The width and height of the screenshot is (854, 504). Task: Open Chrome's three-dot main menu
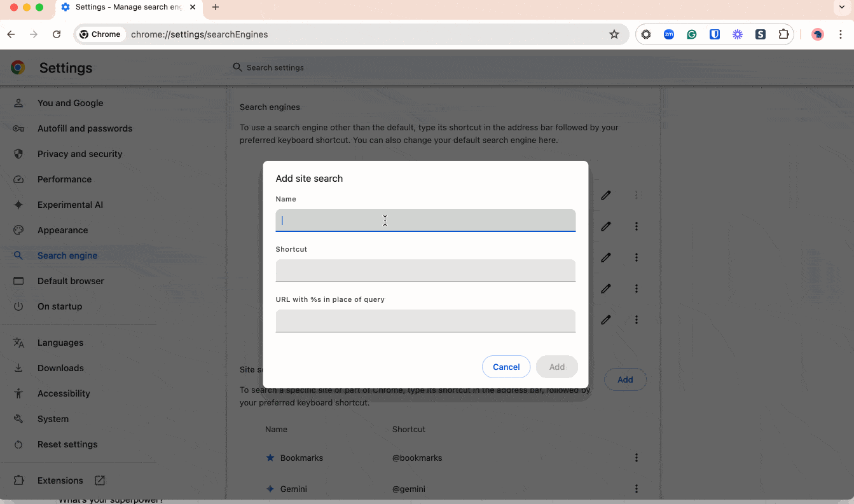(x=841, y=34)
